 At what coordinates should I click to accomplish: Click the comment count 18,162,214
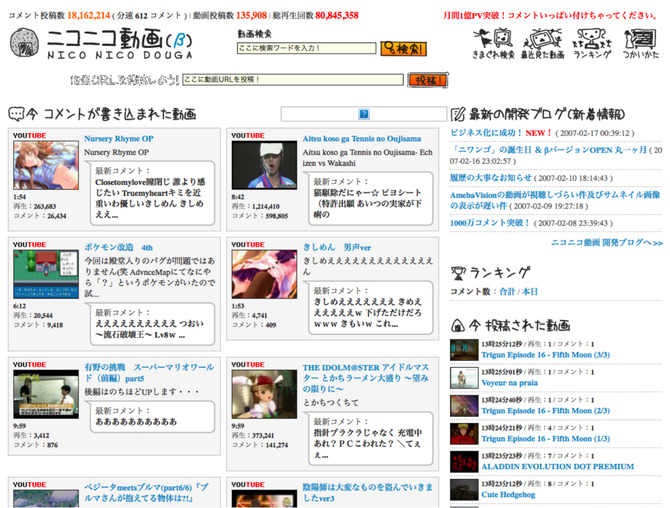pyautogui.click(x=88, y=15)
